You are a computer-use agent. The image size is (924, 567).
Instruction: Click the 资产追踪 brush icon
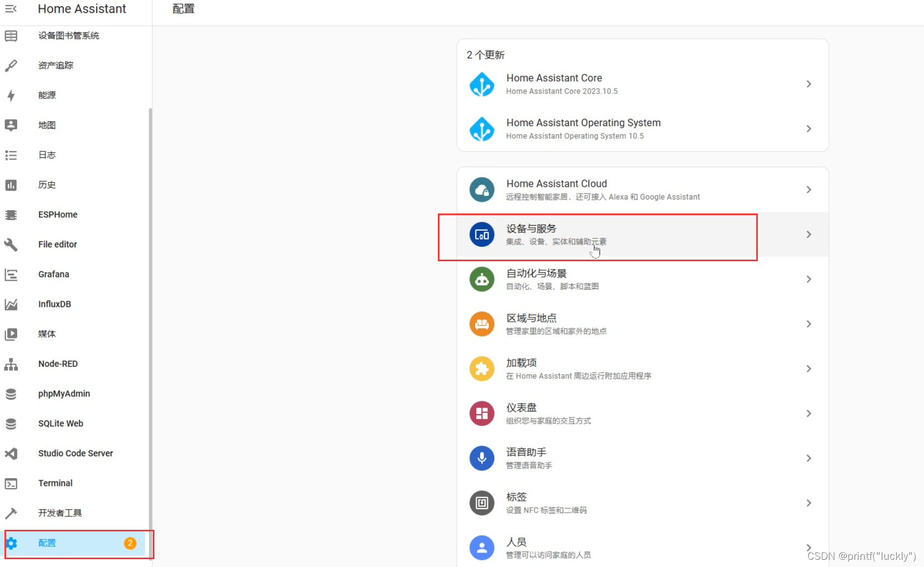pos(11,66)
